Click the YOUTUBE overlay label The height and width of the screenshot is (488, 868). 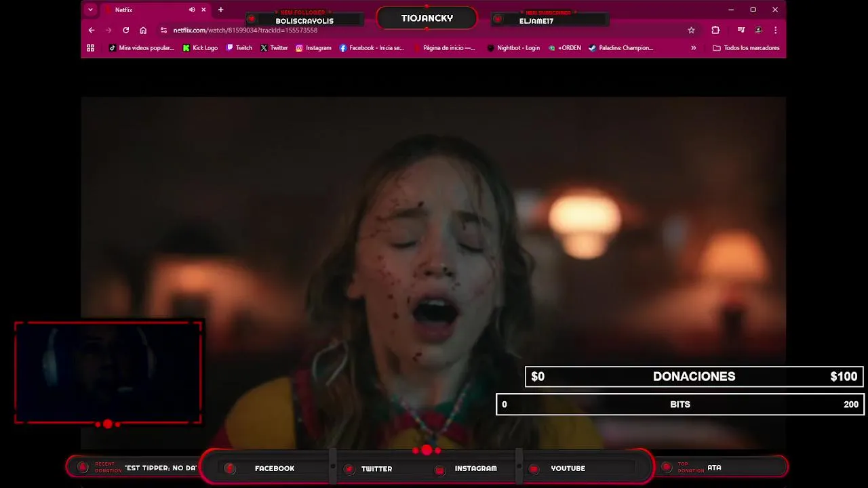[x=568, y=468]
